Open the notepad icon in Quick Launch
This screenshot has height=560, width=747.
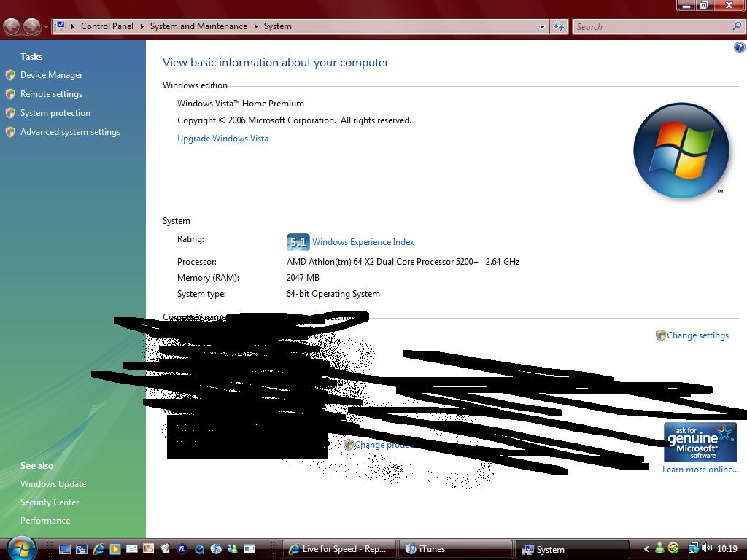click(x=166, y=548)
